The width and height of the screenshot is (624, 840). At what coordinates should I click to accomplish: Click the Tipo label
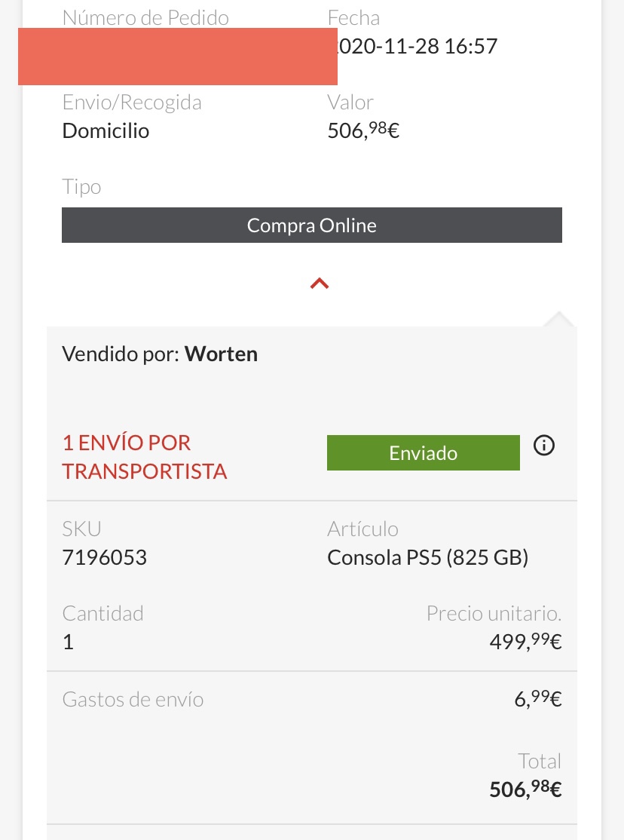point(81,186)
